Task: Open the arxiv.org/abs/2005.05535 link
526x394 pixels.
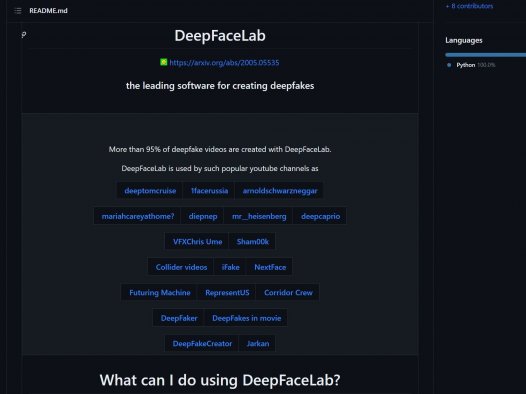Action: pyautogui.click(x=224, y=63)
